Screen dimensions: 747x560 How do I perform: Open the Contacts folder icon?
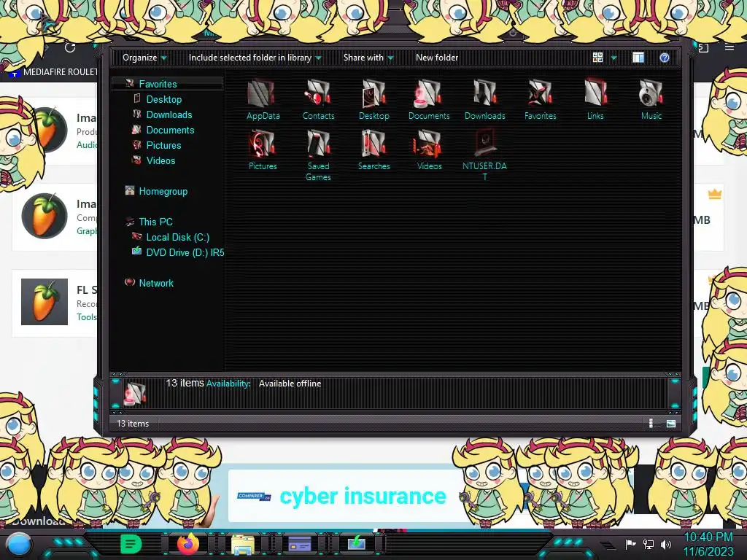(x=318, y=99)
